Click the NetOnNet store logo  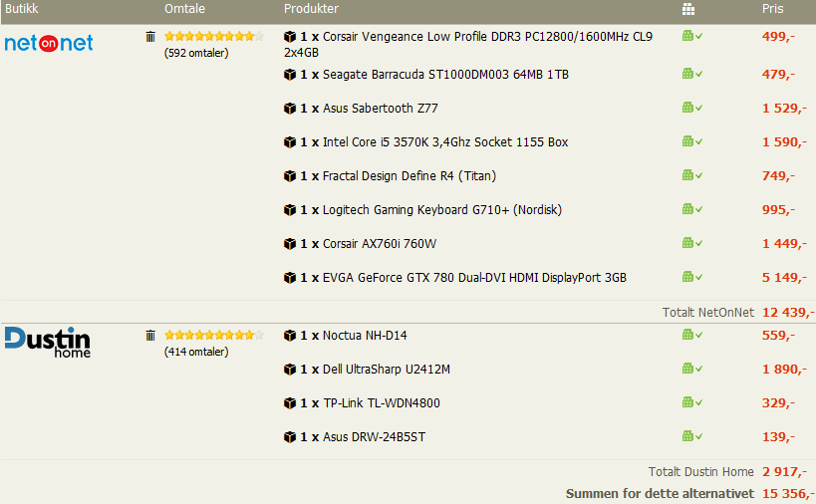49,43
